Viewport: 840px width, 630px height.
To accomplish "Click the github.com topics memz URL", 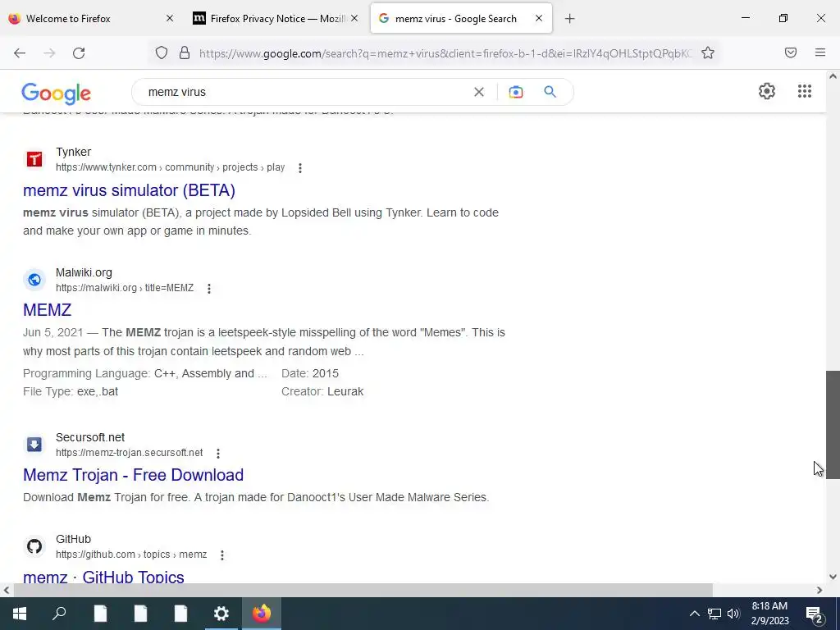I will tap(131, 555).
